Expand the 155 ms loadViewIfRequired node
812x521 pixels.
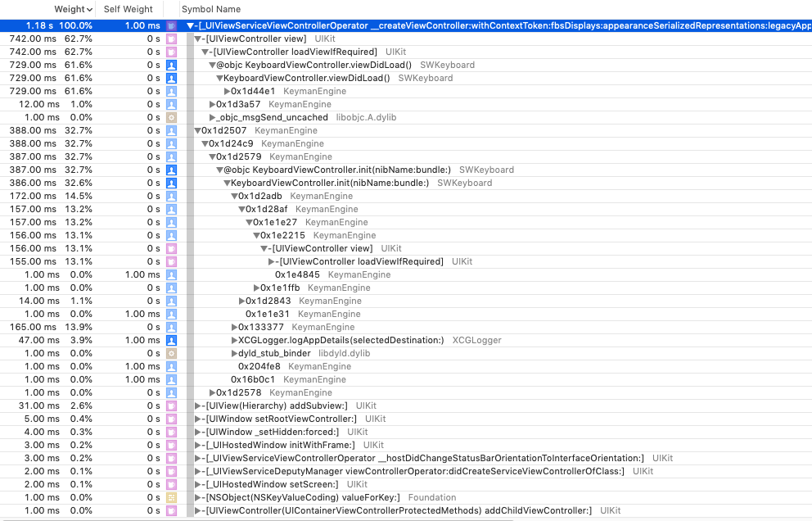point(271,262)
